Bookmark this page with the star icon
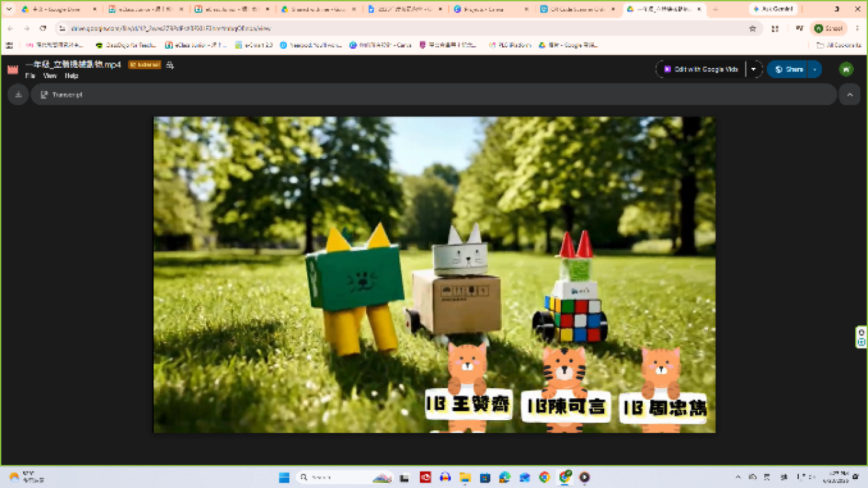Image resolution: width=868 pixels, height=488 pixels. click(x=752, y=29)
